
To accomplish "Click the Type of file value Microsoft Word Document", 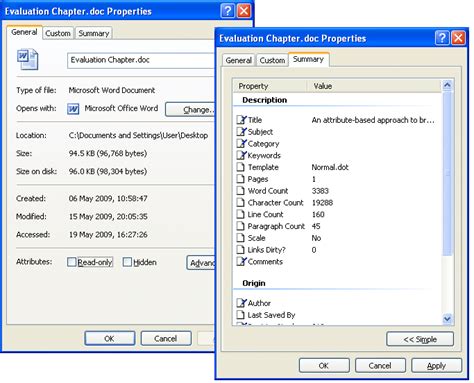I will [x=112, y=90].
